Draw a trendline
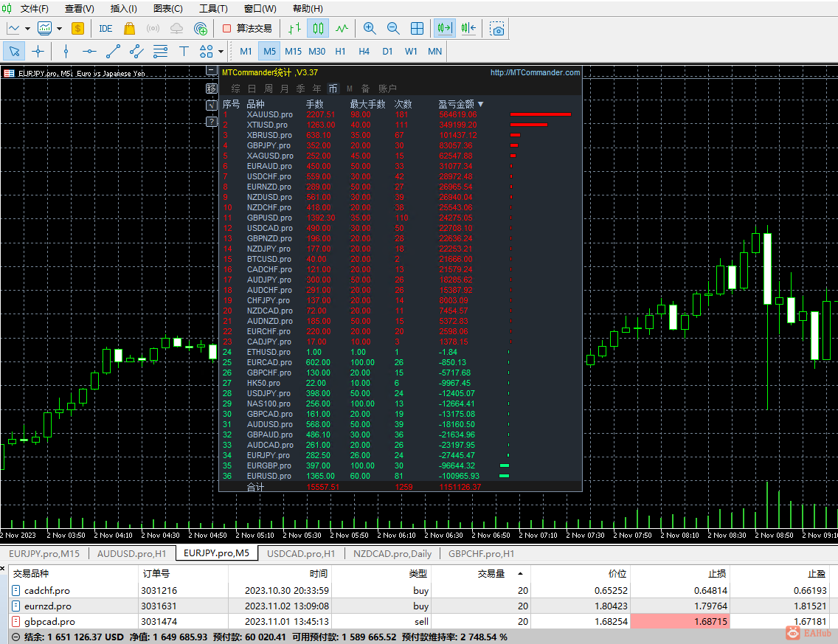 [113, 52]
